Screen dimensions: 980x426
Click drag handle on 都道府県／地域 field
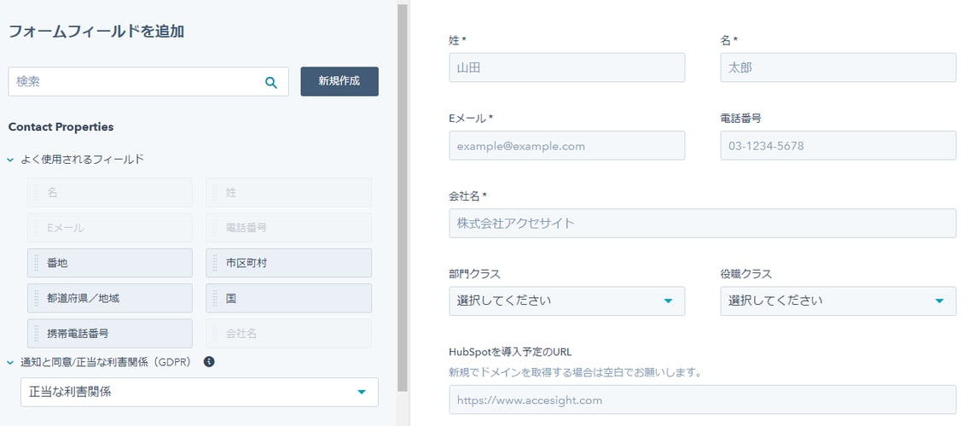pyautogui.click(x=36, y=298)
